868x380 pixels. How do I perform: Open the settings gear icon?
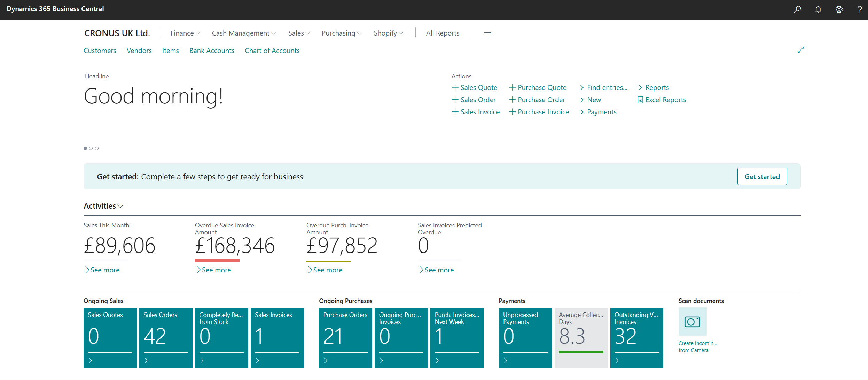839,9
